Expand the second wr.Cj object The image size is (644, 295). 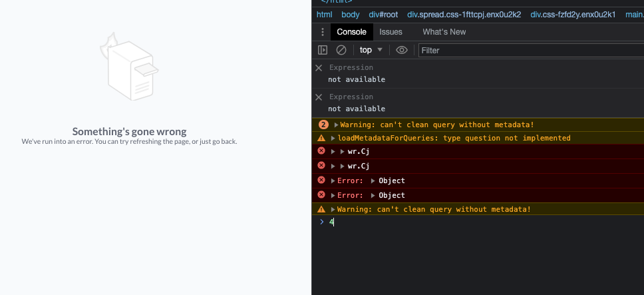coord(343,166)
